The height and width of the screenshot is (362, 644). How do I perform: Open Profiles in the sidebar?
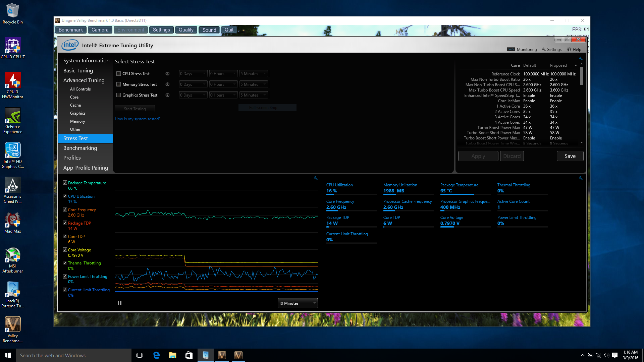72,158
